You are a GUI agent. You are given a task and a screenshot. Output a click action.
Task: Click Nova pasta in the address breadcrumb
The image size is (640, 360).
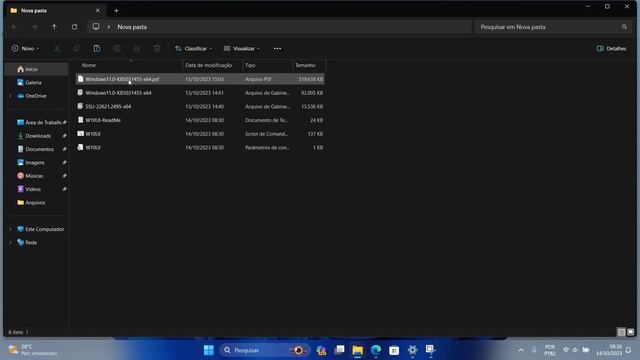(x=132, y=27)
